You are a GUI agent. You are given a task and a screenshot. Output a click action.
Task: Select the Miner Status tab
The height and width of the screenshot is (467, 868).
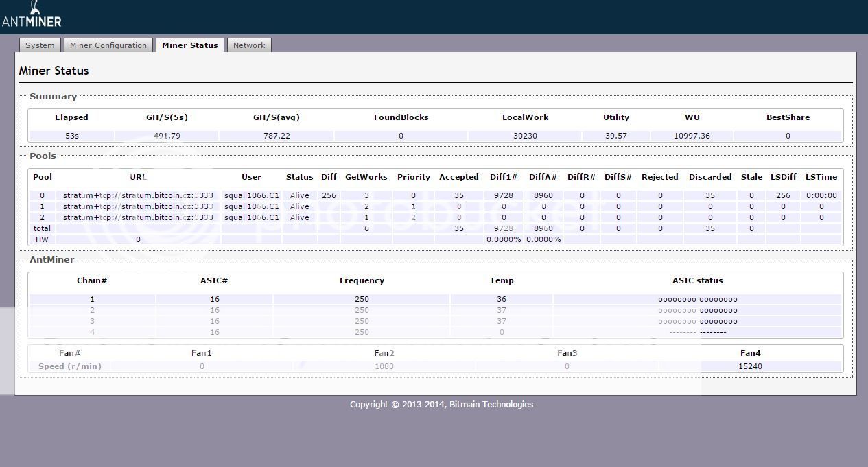point(190,45)
